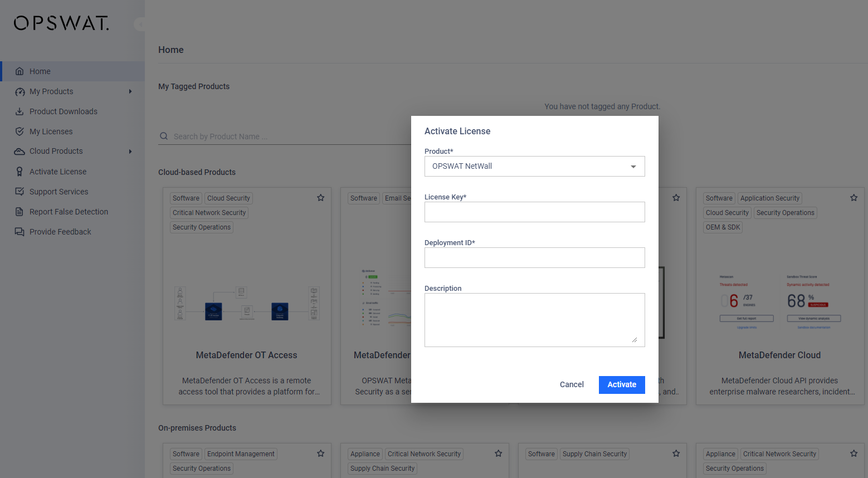
Task: Click the Report False Detection document icon
Action: [19, 212]
